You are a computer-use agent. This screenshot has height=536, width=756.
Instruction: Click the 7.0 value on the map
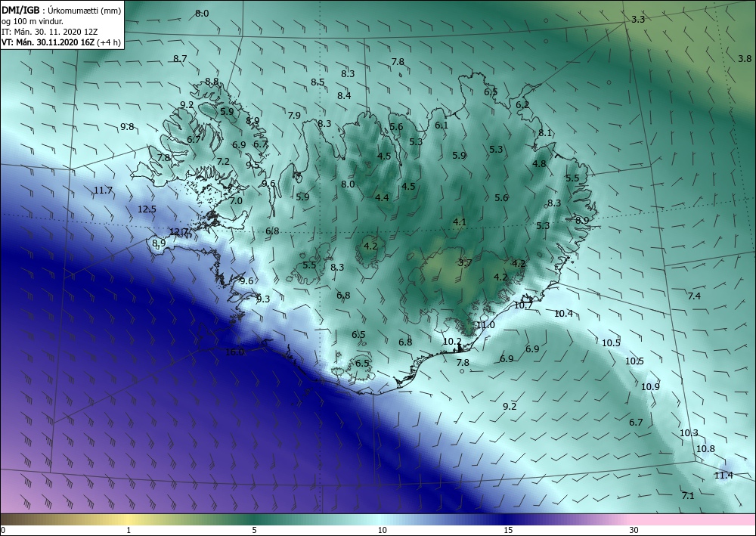click(x=236, y=200)
